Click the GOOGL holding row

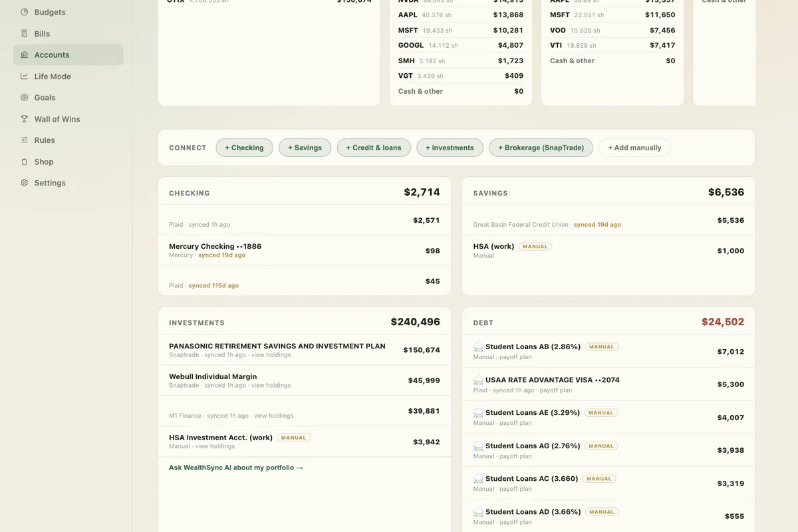coord(461,45)
